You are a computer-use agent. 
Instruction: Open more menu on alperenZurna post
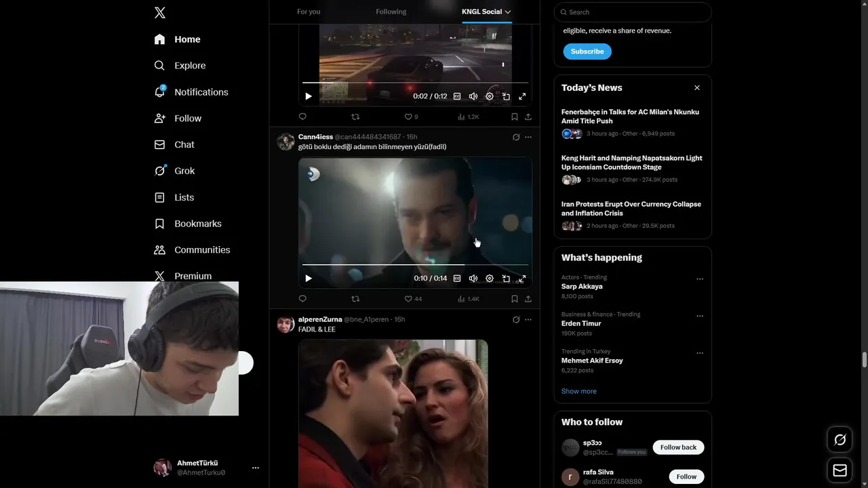click(x=528, y=319)
